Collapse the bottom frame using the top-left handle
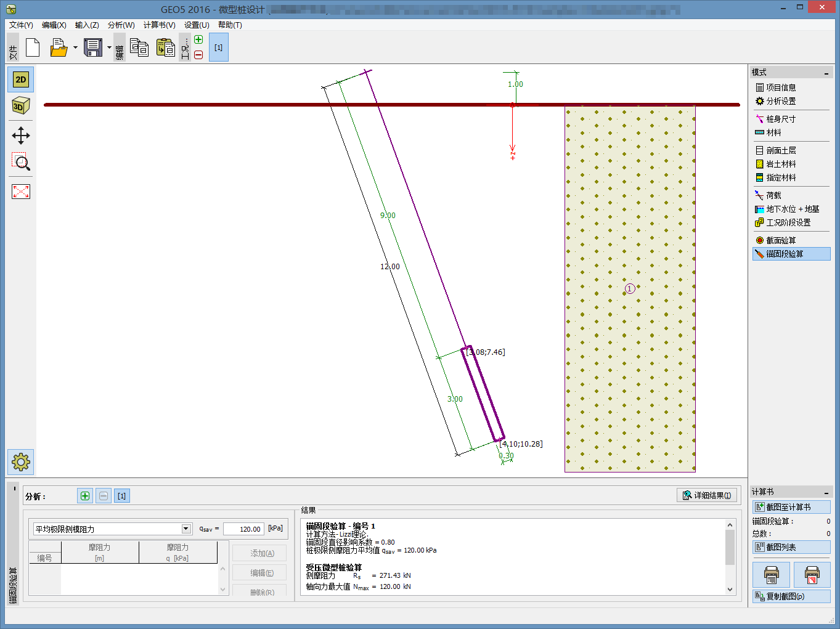This screenshot has height=629, width=840. 14,489
